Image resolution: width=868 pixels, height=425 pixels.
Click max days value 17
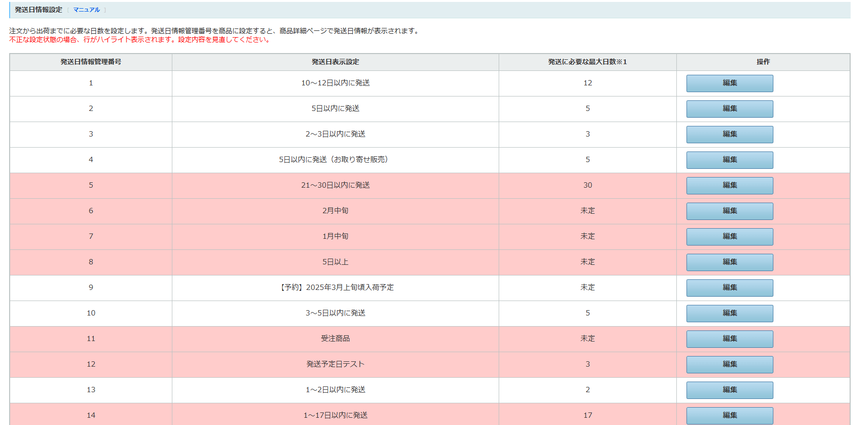(x=588, y=415)
